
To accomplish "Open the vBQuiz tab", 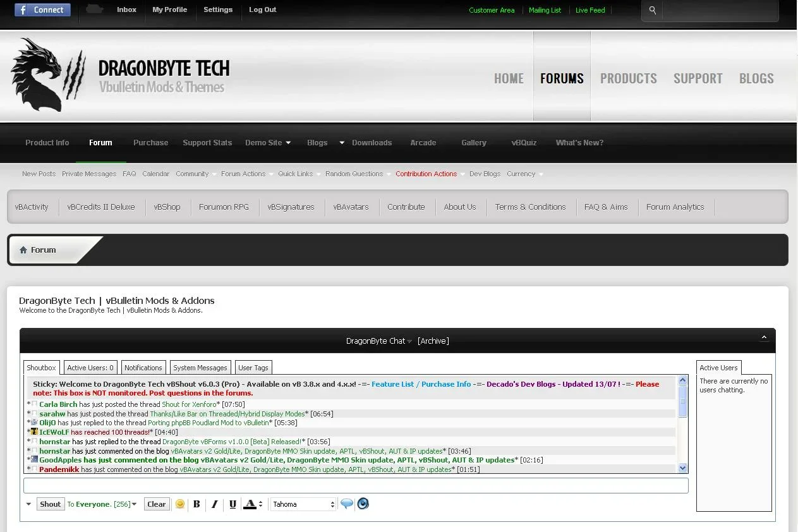I will pos(524,143).
